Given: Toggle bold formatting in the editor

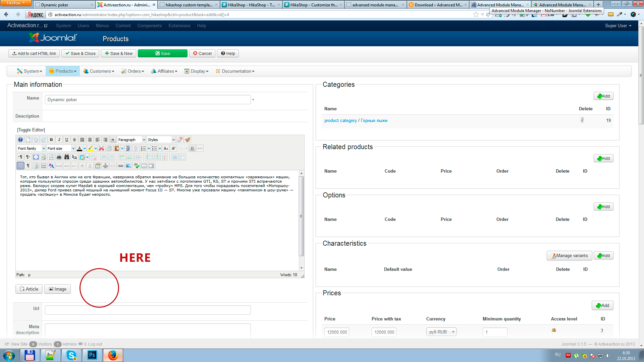Looking at the screenshot, I should [51, 140].
